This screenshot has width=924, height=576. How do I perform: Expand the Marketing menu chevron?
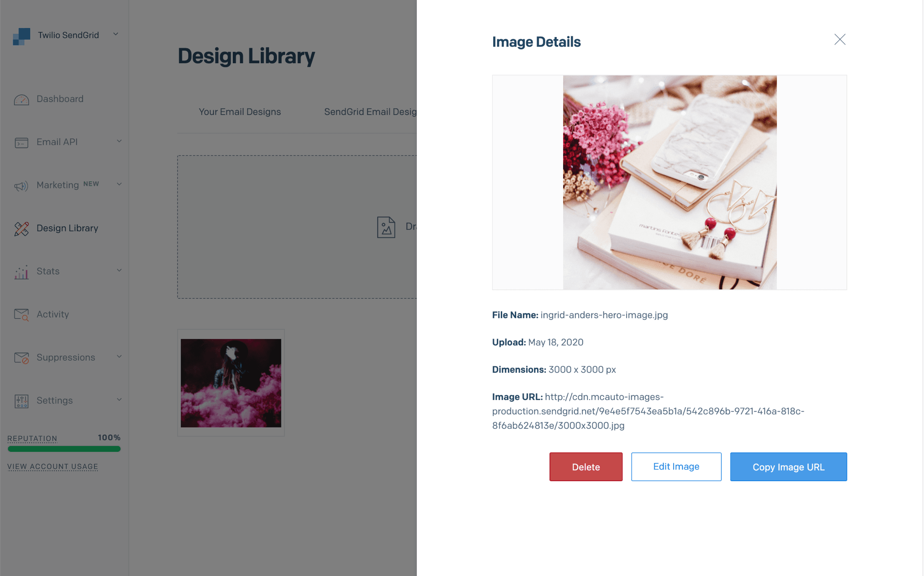119,184
